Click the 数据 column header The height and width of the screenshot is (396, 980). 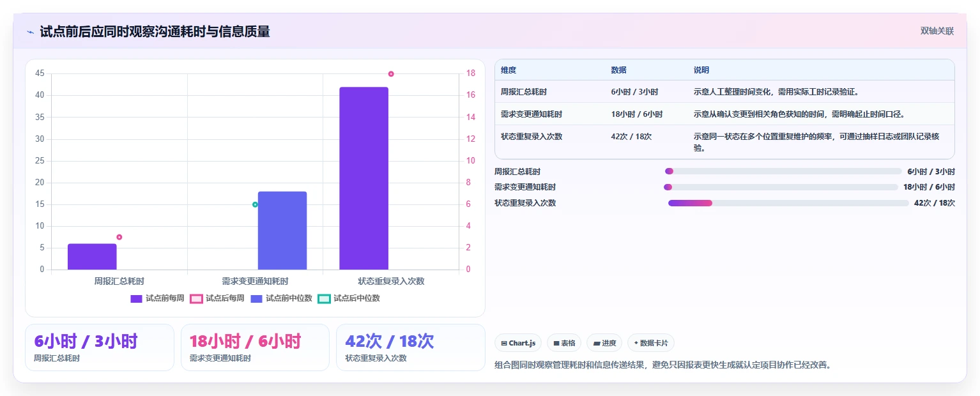pyautogui.click(x=618, y=70)
